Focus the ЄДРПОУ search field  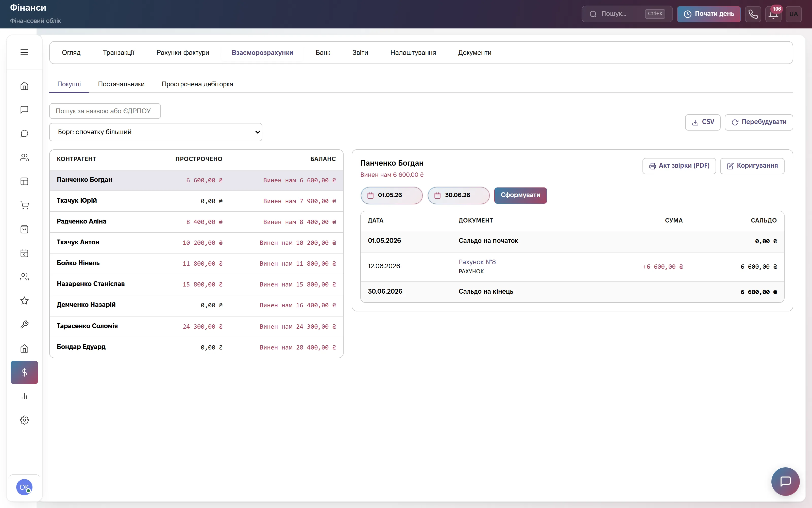(105, 111)
